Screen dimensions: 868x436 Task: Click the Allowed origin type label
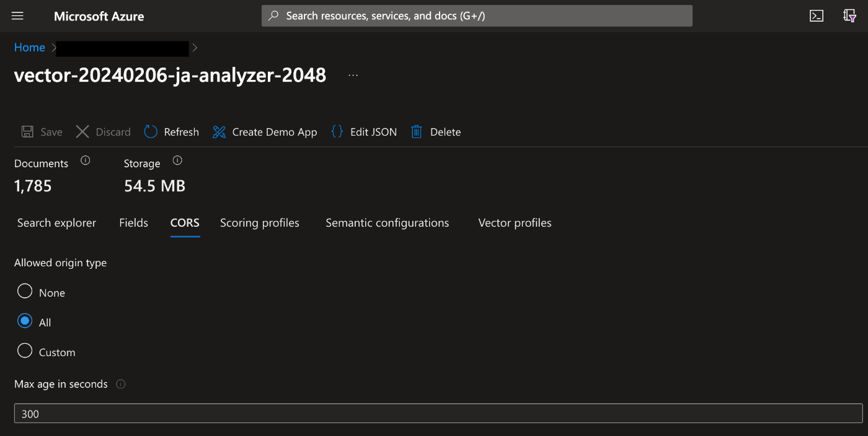pos(60,263)
